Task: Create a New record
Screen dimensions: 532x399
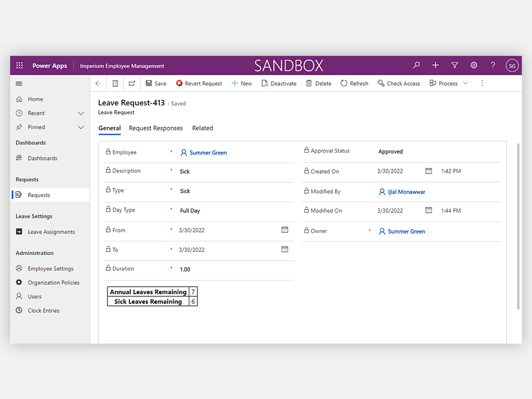Action: [x=242, y=84]
